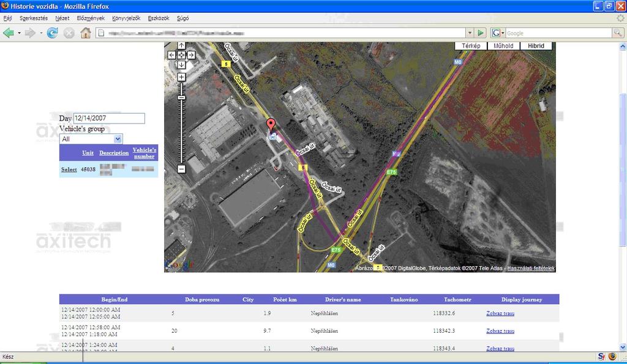Reload the current page
627x364 pixels.
(x=53, y=33)
